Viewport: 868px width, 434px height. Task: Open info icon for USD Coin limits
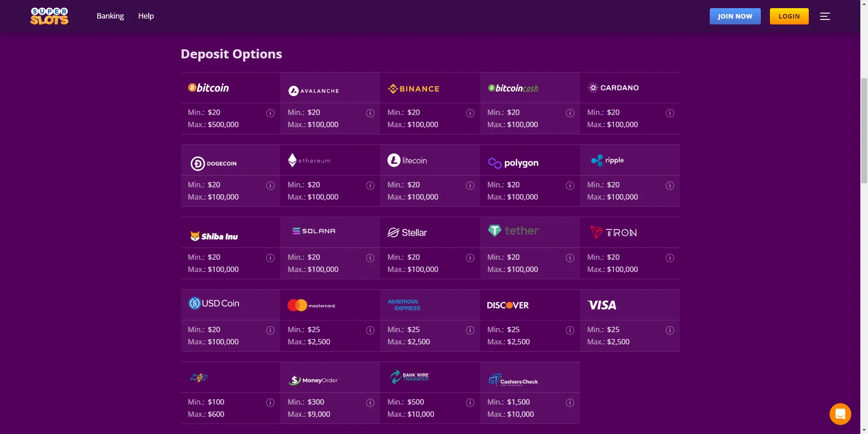(x=270, y=330)
